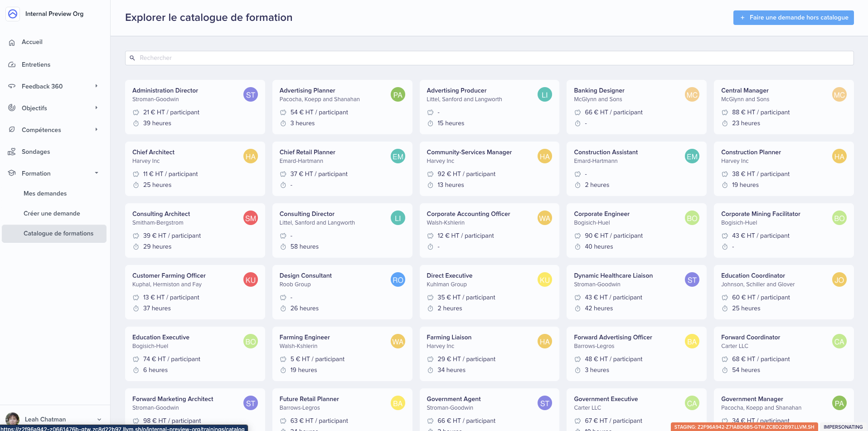Click the Accueil home icon in sidebar
This screenshot has width=868, height=431.
pyautogui.click(x=12, y=42)
